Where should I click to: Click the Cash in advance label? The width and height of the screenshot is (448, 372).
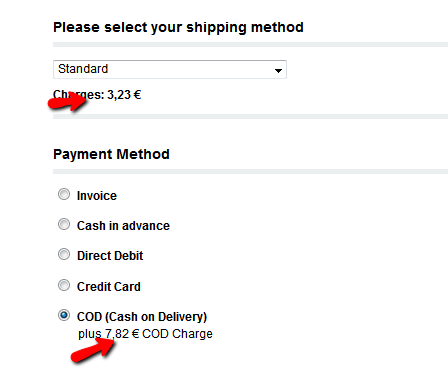click(x=123, y=226)
